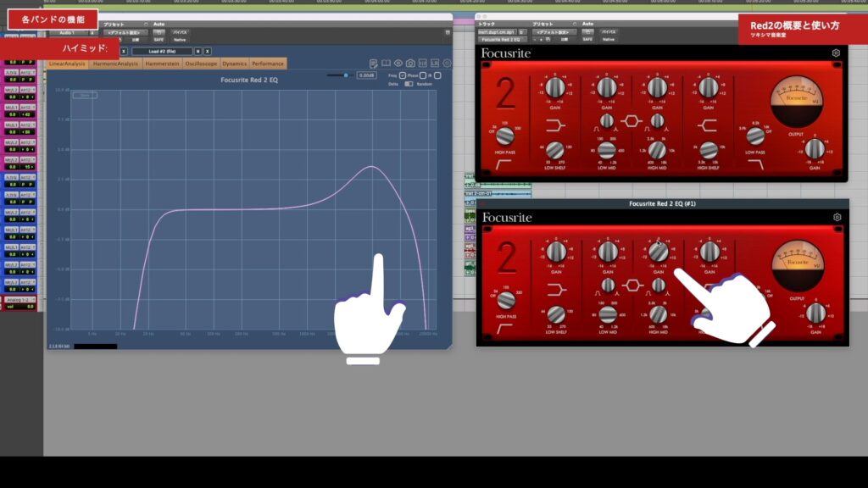868x488 pixels.
Task: Open analyzer settings gear icon
Action: coord(447,64)
